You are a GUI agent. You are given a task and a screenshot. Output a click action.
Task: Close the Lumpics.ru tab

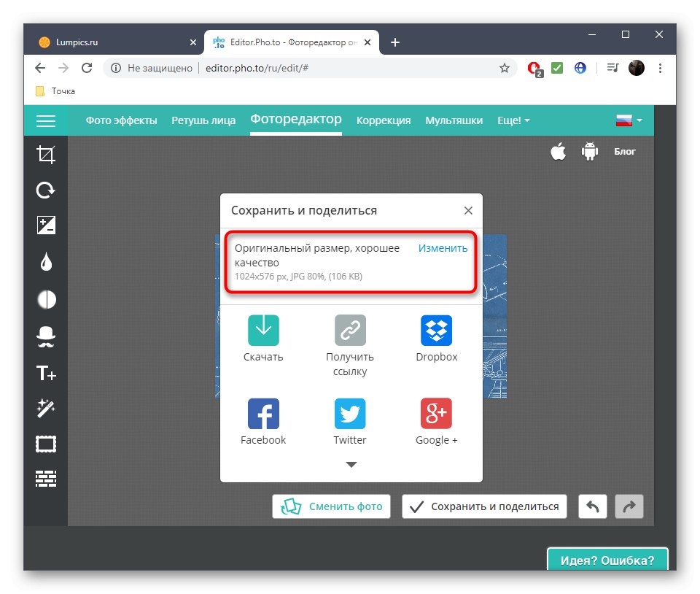(192, 42)
